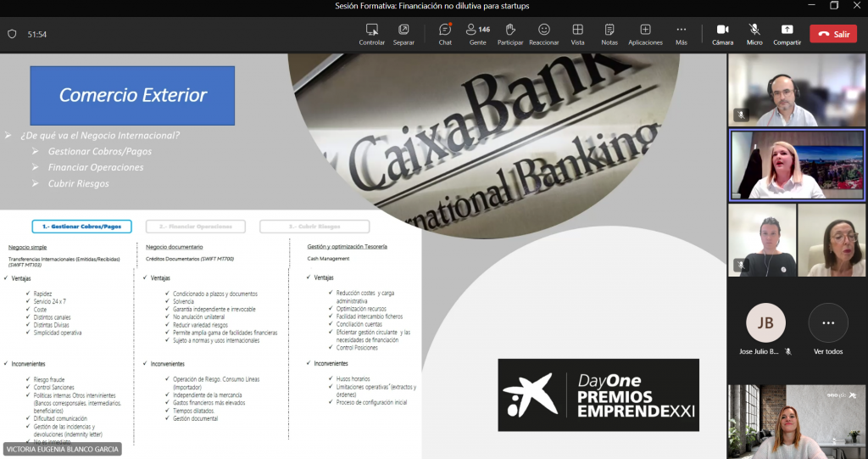
Task: Change the meeting layout with Vista
Action: (577, 35)
